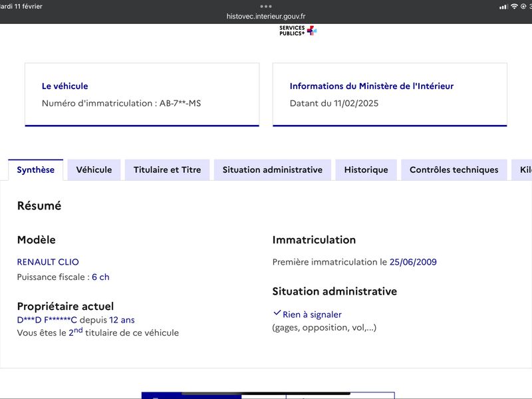Click Informations du Ministère de l'Intérieur heading
Image resolution: width=532 pixels, height=399 pixels.
(372, 86)
